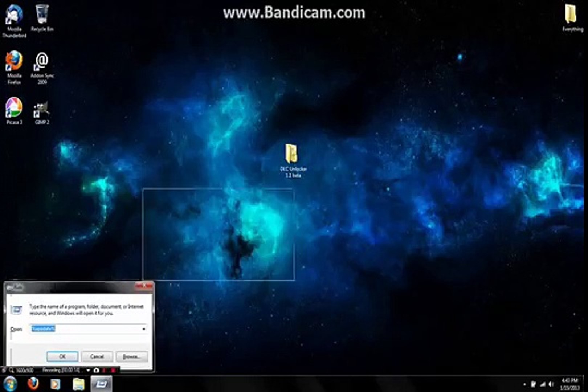This screenshot has width=588, height=392.
Task: Stop the Bandicam recording with the red stop button
Action: click(x=113, y=370)
